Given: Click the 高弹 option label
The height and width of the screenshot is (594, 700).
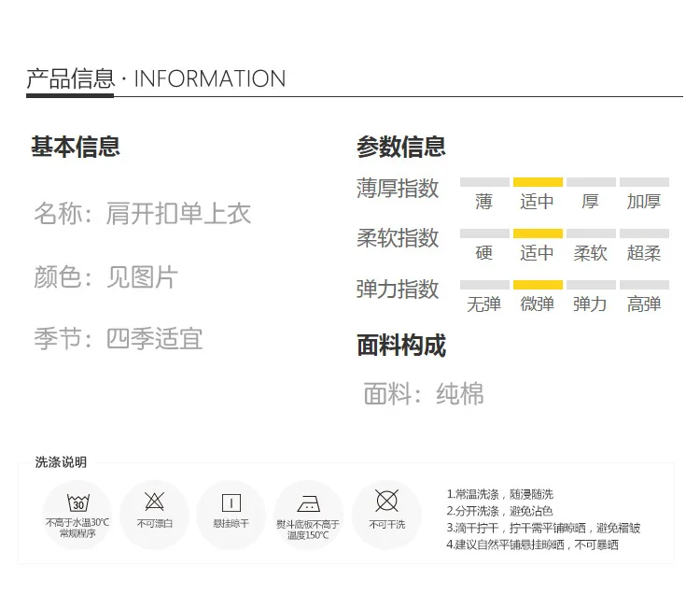Looking at the screenshot, I should [x=644, y=304].
